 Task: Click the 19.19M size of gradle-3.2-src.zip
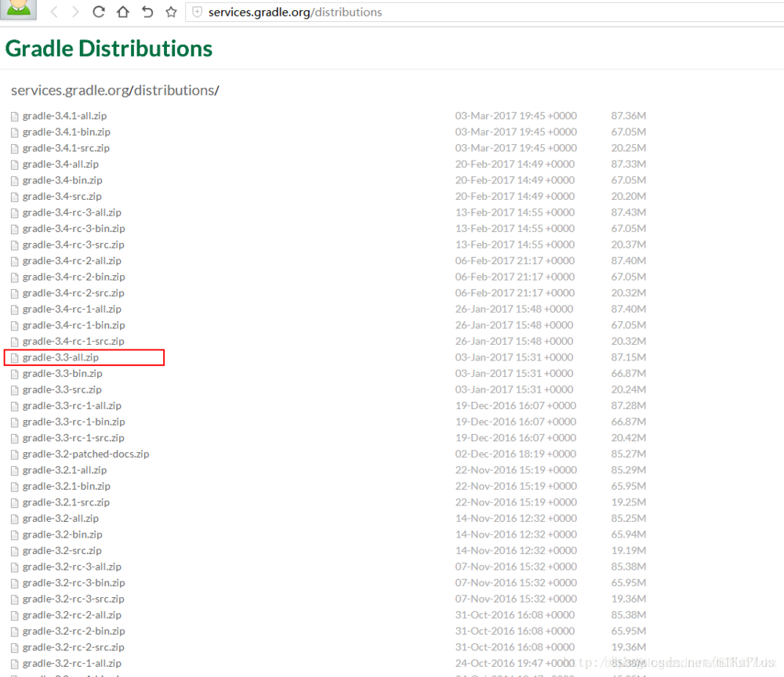point(629,551)
